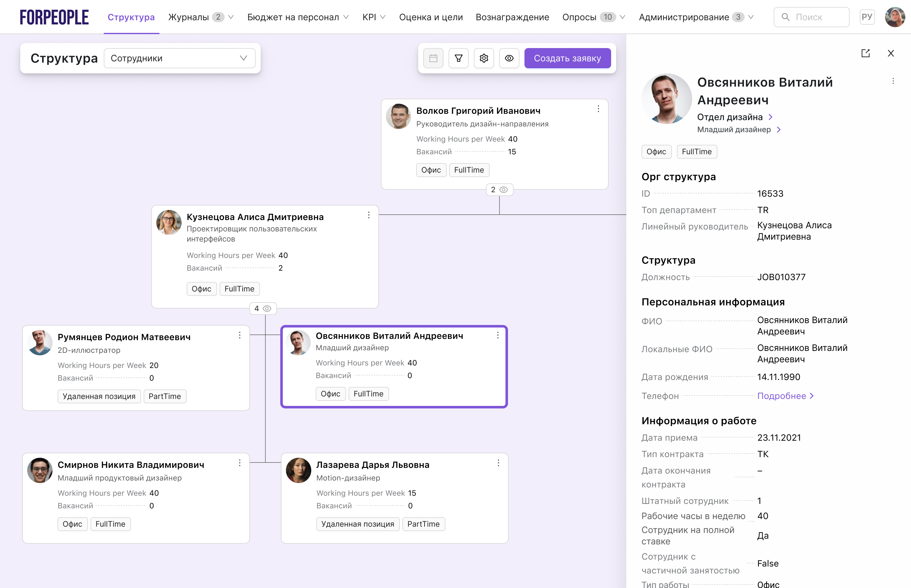Screen dimensions: 911x588
Task: Open the structure settings gear
Action: click(x=484, y=58)
